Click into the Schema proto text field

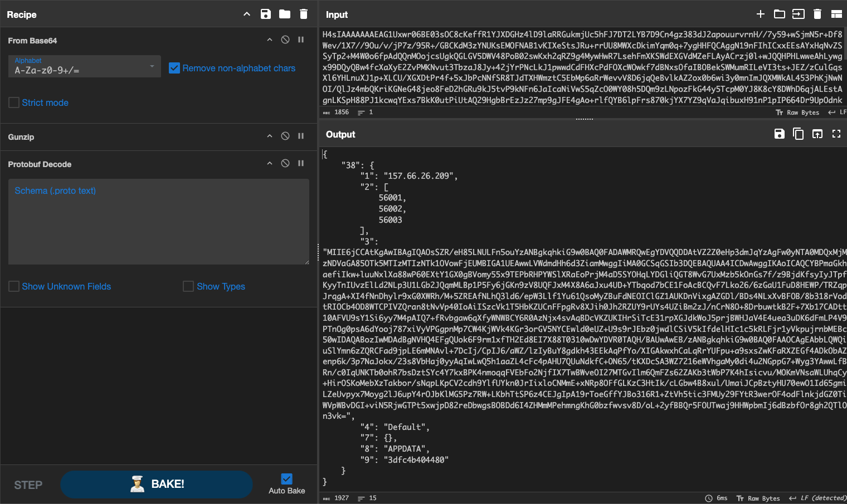158,223
